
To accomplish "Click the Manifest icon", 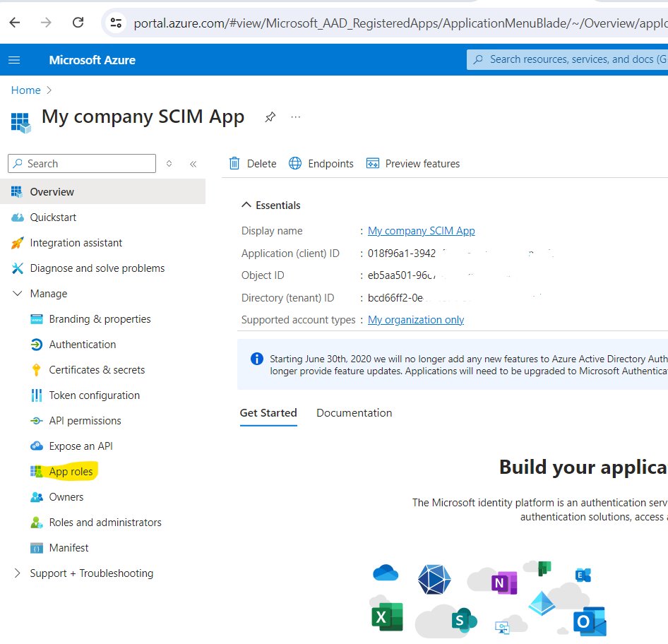I will pyautogui.click(x=37, y=548).
